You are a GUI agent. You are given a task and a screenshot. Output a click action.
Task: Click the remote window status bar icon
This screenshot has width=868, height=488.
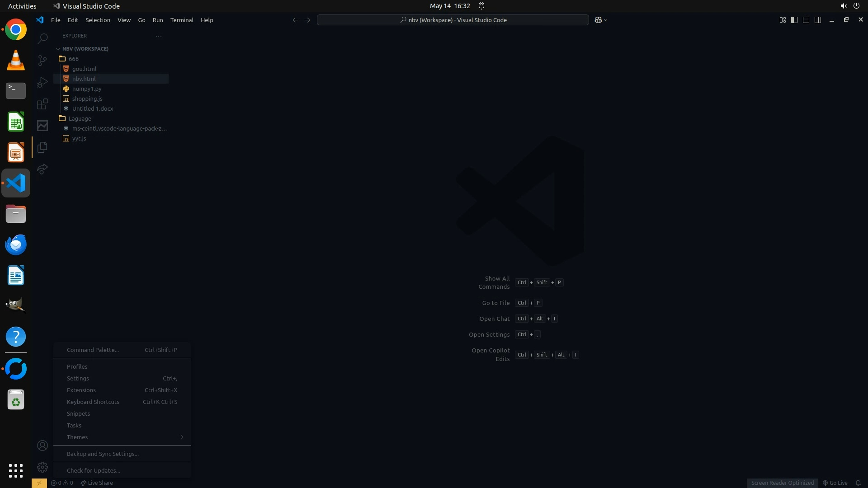(x=39, y=483)
